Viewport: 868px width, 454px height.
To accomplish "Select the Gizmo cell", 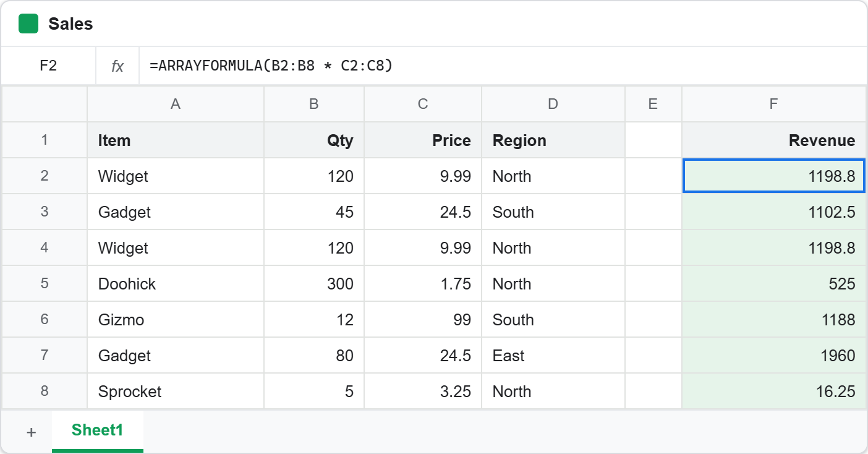I will point(176,319).
